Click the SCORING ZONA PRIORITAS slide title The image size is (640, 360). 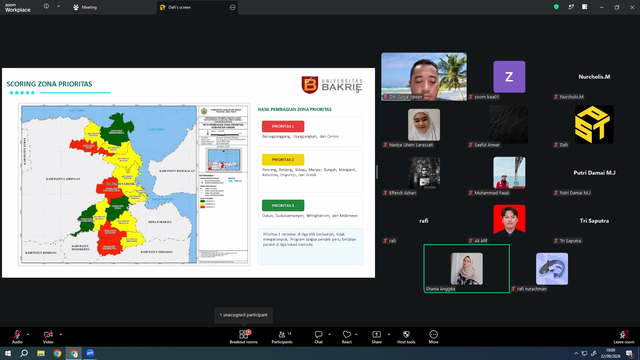[49, 84]
